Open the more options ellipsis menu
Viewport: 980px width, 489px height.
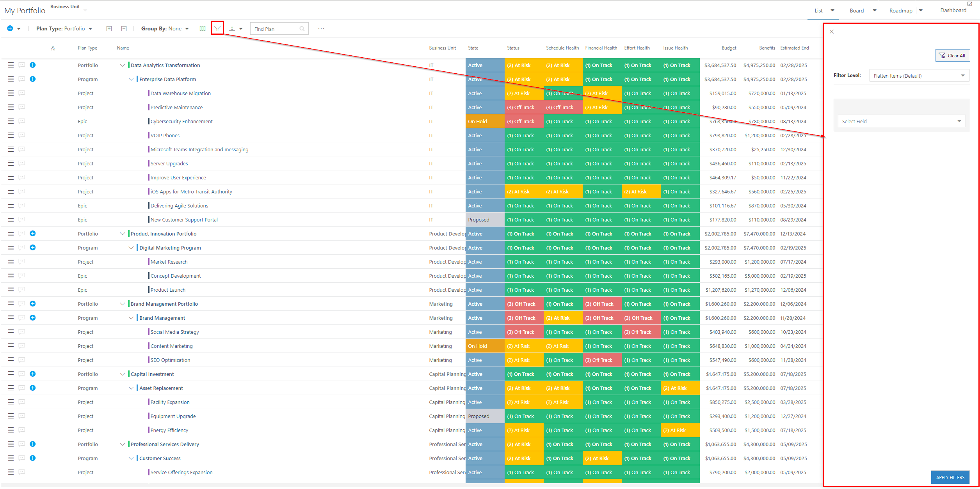tap(321, 28)
